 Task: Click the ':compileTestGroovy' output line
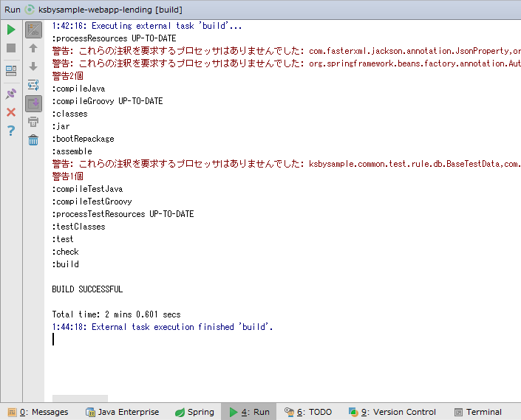click(92, 202)
